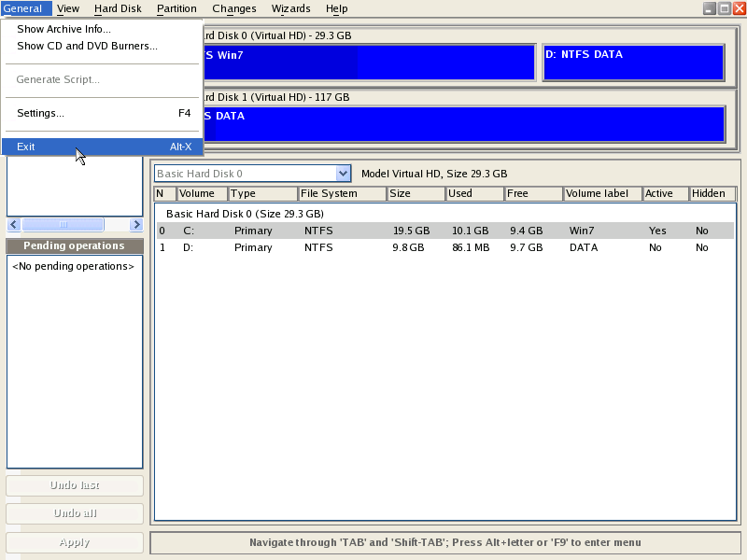Image resolution: width=747 pixels, height=560 pixels.
Task: Open Settings from the General menu
Action: point(40,113)
